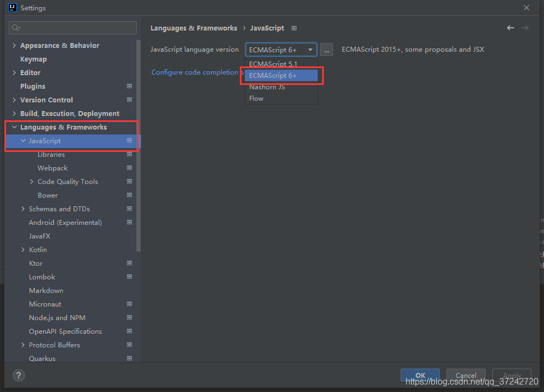Image resolution: width=544 pixels, height=392 pixels.
Task: Click project-level icon on Webpack row
Action: pos(129,168)
